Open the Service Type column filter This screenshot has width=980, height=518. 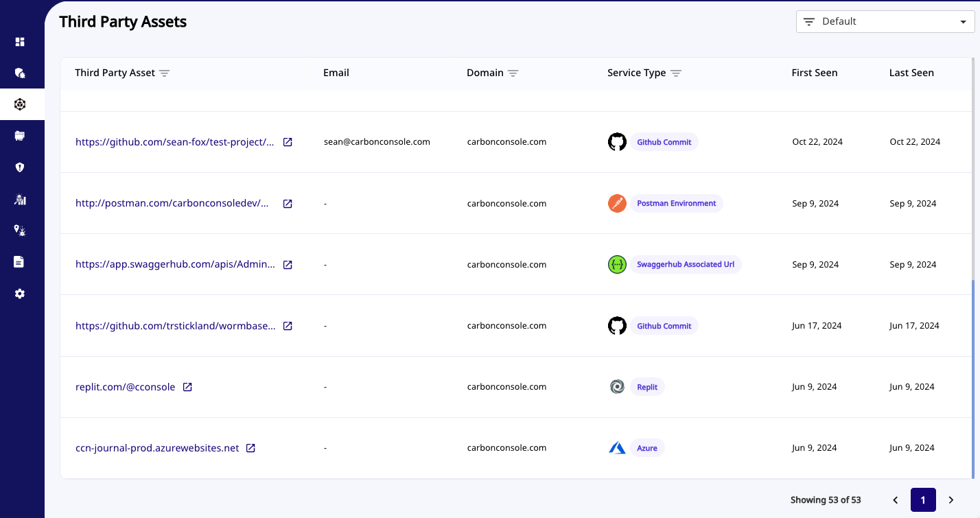tap(676, 73)
